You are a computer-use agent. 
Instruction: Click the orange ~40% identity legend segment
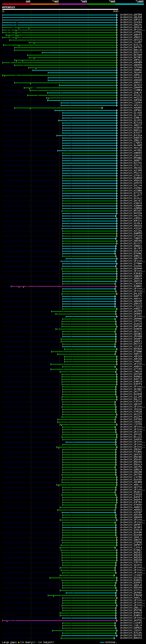pyautogui.click(x=45, y=4)
